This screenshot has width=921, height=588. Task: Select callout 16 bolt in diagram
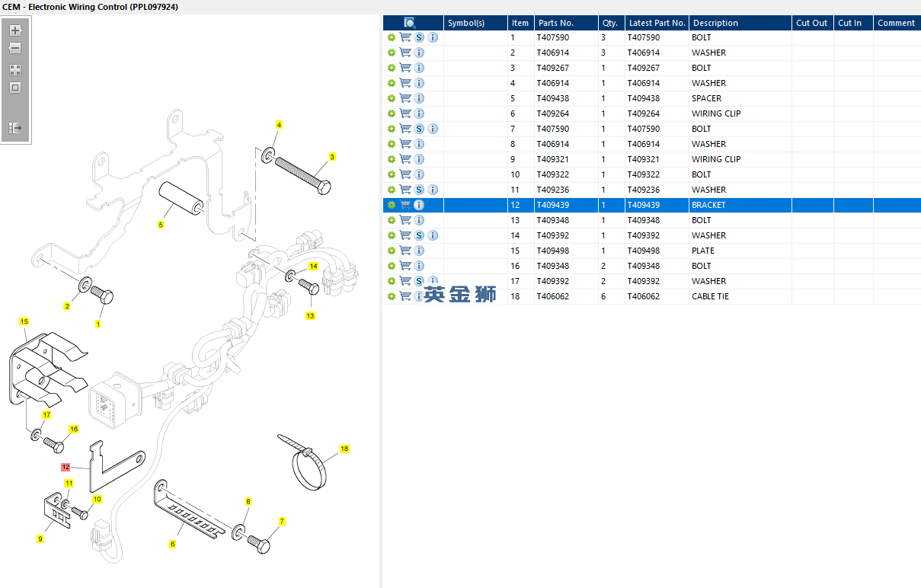click(x=74, y=430)
